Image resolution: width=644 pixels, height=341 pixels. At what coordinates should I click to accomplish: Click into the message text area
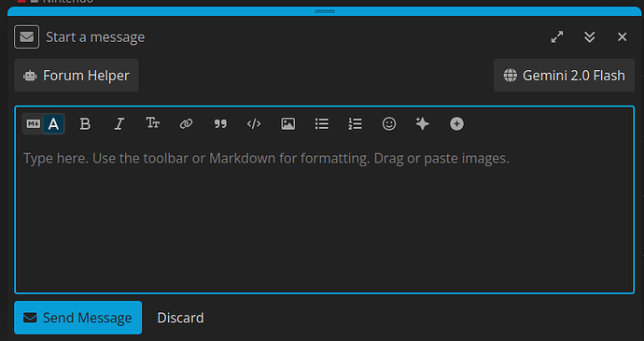coord(325,214)
